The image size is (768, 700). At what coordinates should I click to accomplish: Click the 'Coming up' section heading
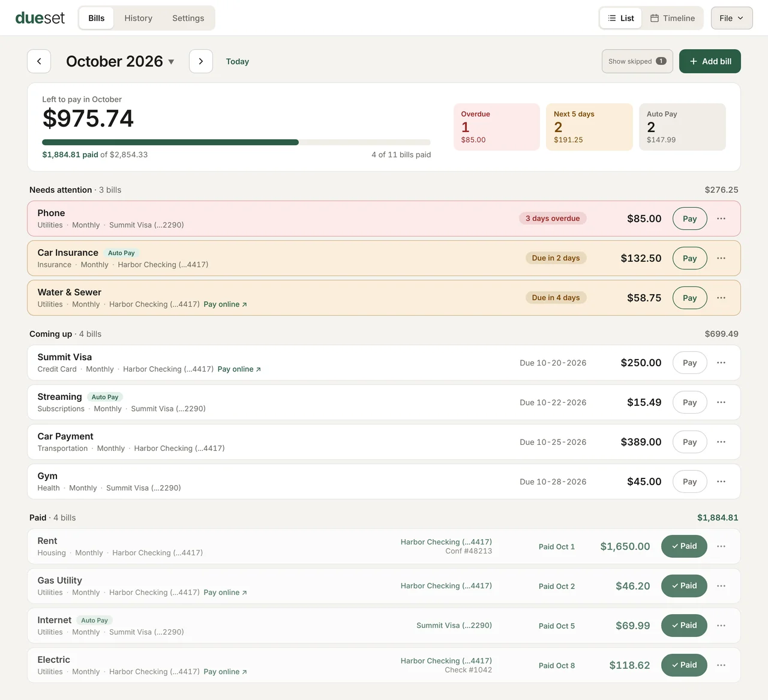click(x=50, y=334)
